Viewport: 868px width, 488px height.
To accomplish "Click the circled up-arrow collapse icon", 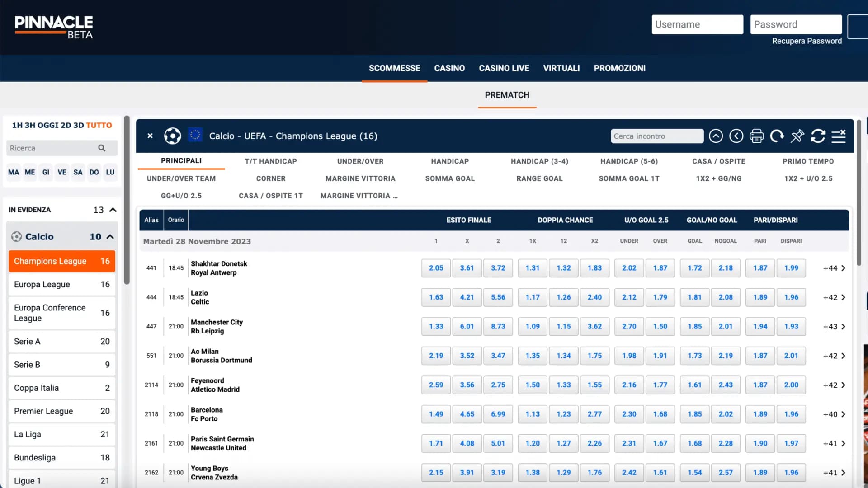I will tap(716, 136).
